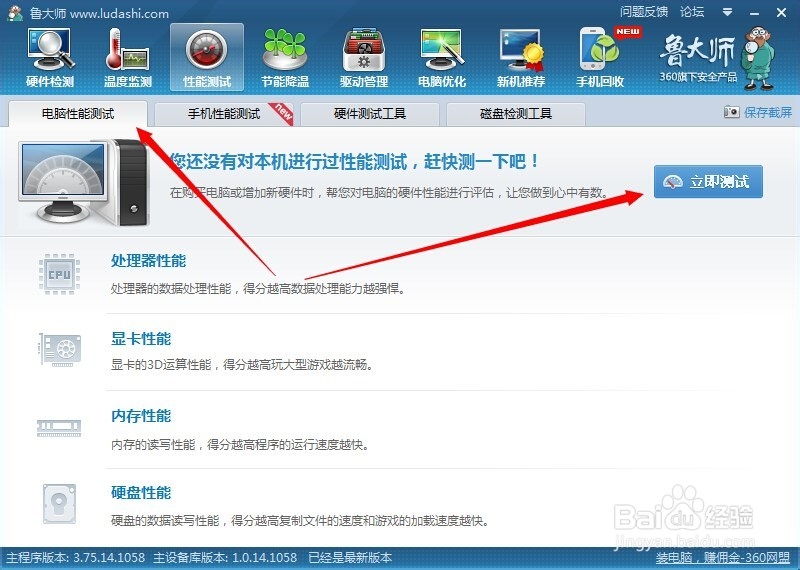Open 节能降温 energy saving clover icon
This screenshot has width=800, height=570.
[x=285, y=58]
